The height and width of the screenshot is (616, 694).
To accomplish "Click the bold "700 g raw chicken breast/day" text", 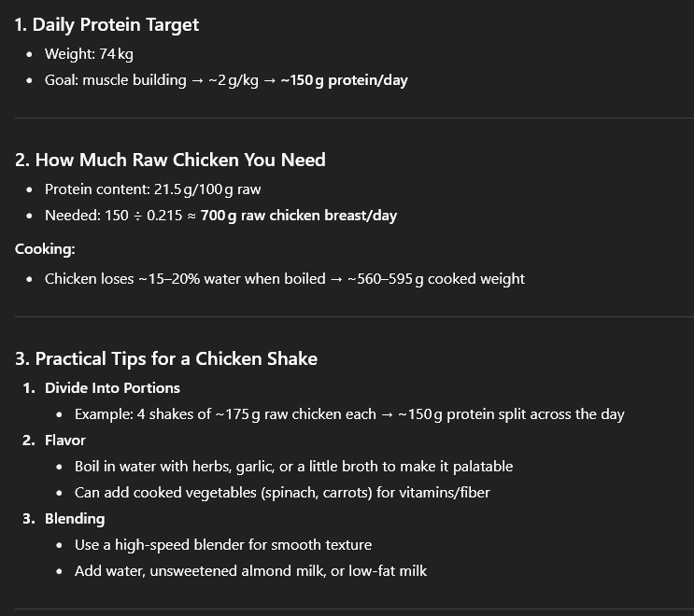I will (x=299, y=216).
